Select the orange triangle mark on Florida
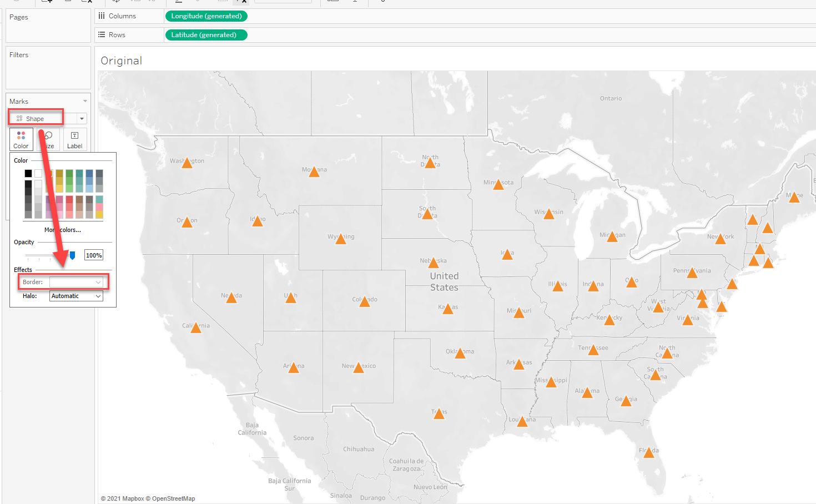 (x=648, y=453)
